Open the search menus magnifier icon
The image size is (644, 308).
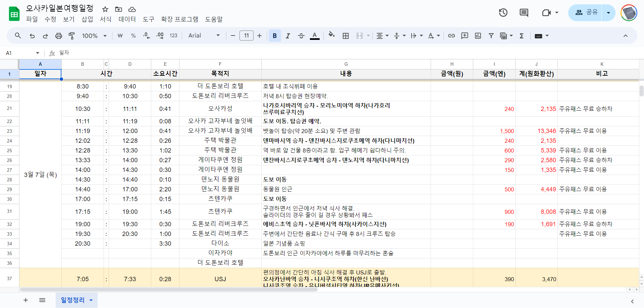tap(18, 36)
